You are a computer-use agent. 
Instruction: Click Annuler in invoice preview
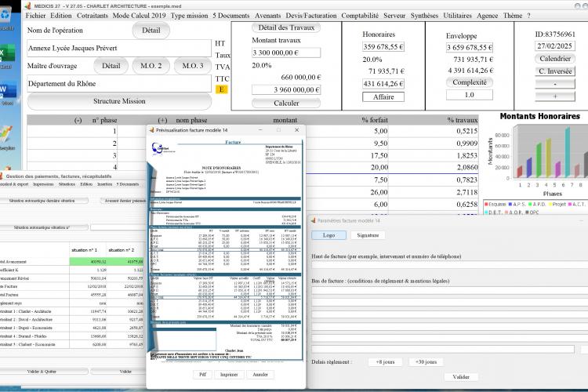click(260, 375)
